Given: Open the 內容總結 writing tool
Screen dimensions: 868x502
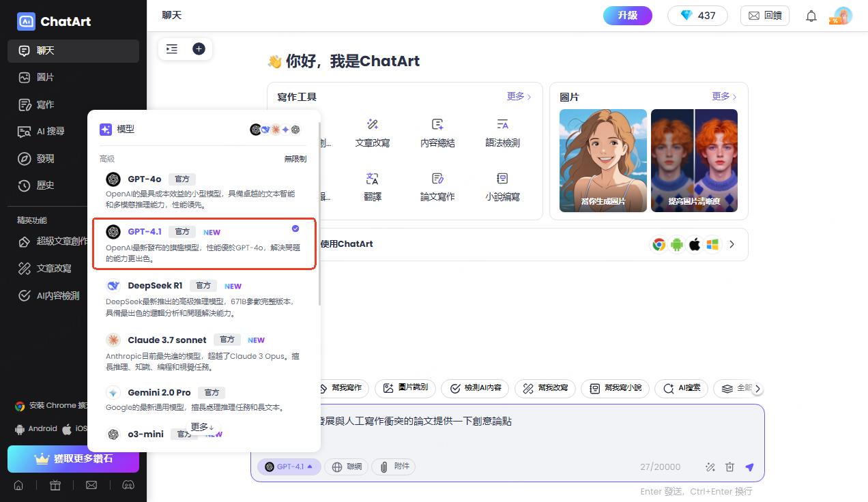Looking at the screenshot, I should pos(437,133).
